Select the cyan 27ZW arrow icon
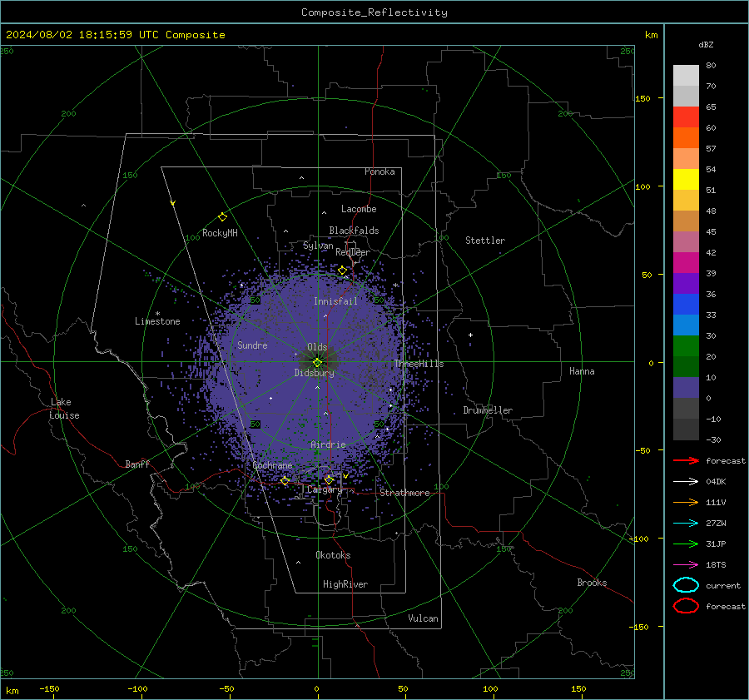The height and width of the screenshot is (700, 749). (686, 524)
